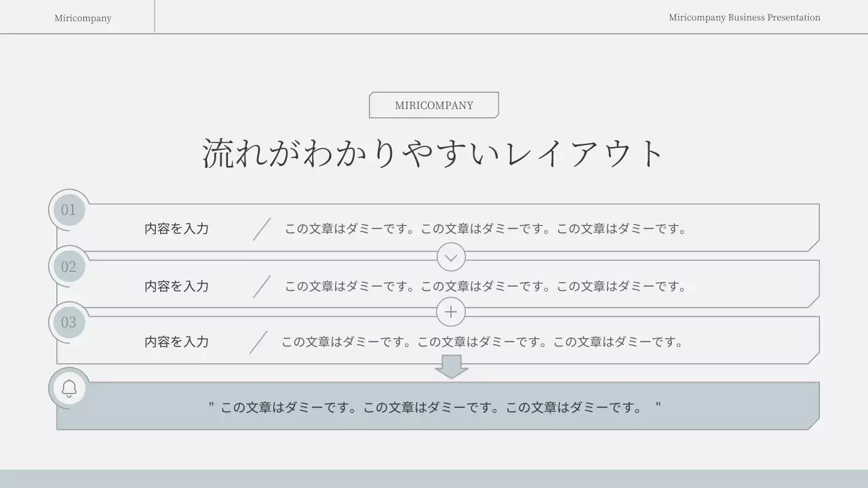Click the downward arrow shape above the banner
868x488 pixels.
[x=451, y=366]
